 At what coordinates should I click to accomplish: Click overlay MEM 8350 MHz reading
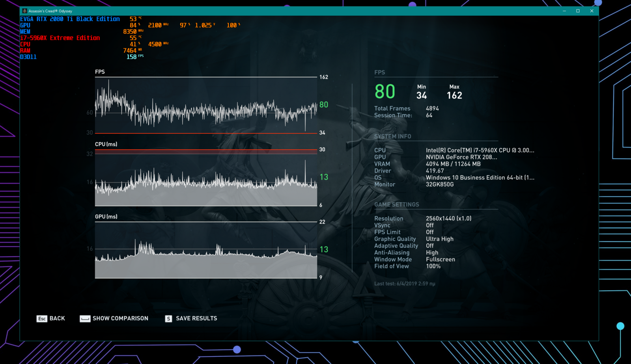[x=133, y=32]
